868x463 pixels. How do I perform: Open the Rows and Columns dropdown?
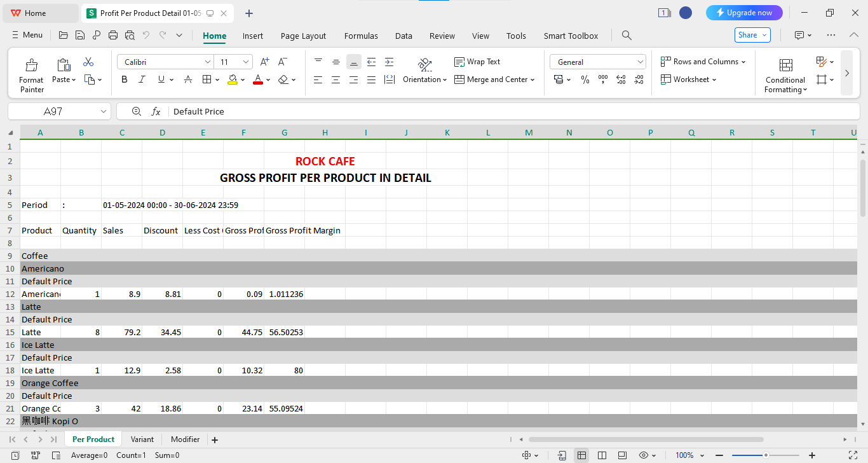pos(703,62)
